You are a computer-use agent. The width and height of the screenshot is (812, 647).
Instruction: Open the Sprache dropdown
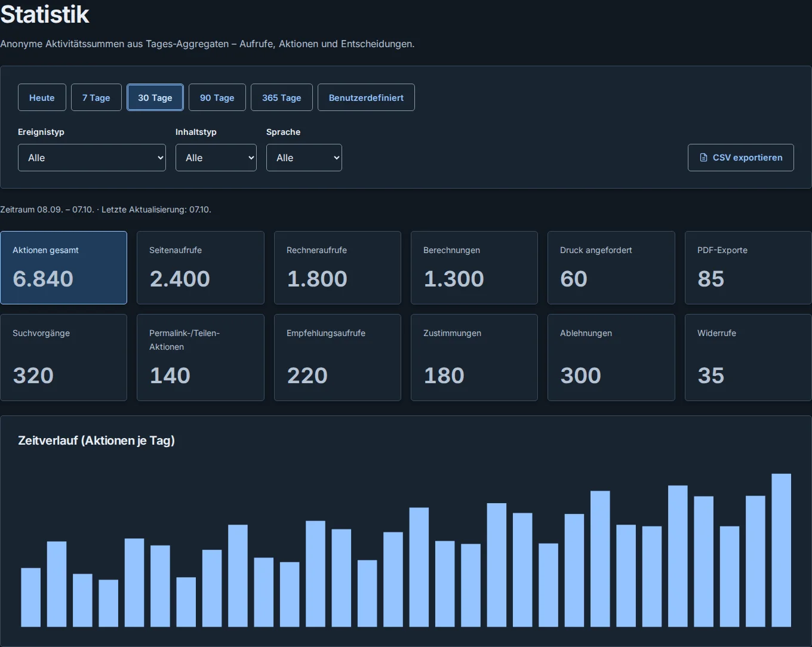pyautogui.click(x=304, y=158)
